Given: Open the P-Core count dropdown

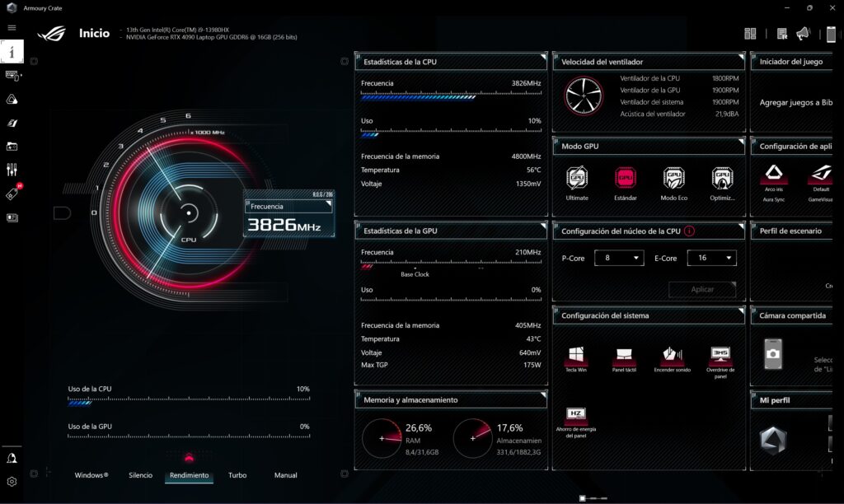Looking at the screenshot, I should tap(618, 259).
